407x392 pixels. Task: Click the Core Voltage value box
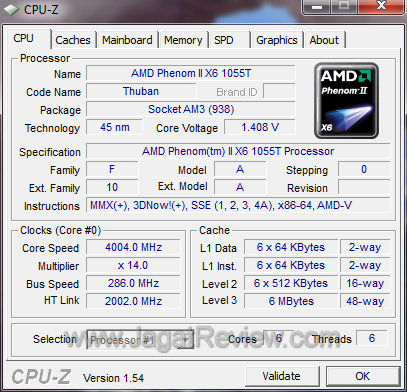click(260, 127)
